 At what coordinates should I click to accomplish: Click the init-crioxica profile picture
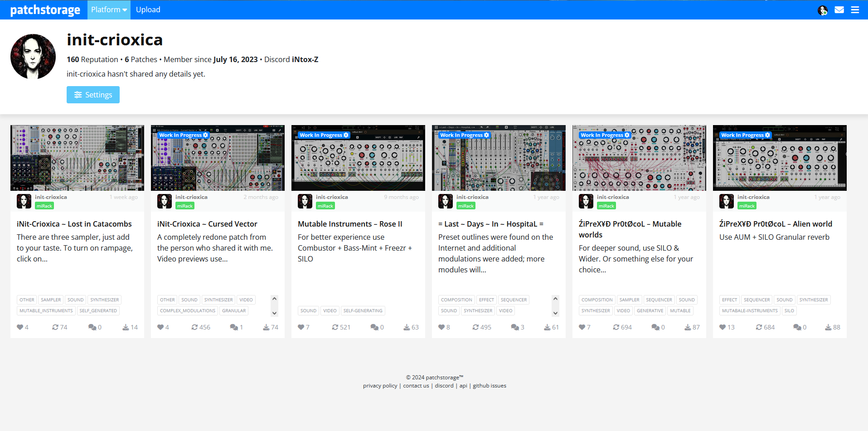coord(33,56)
